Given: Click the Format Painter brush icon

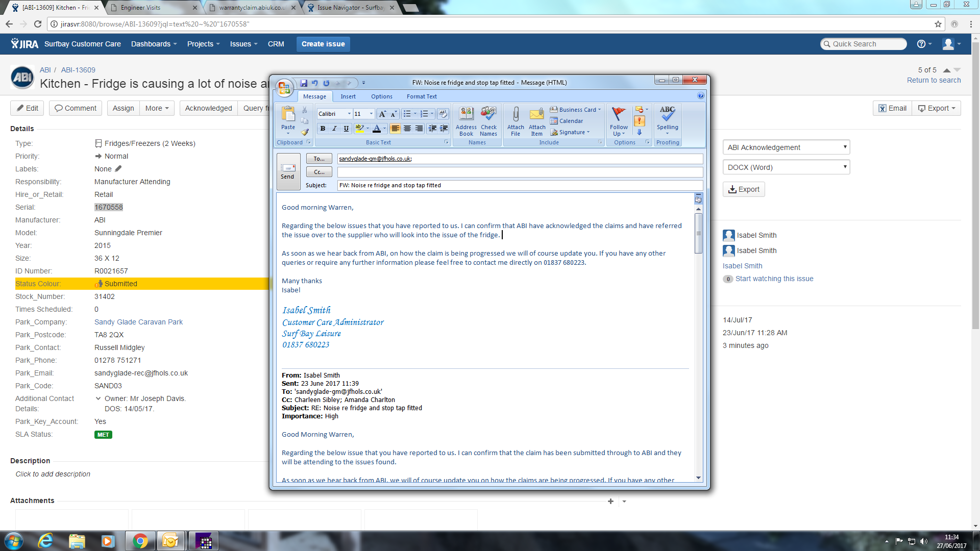Looking at the screenshot, I should (x=305, y=132).
